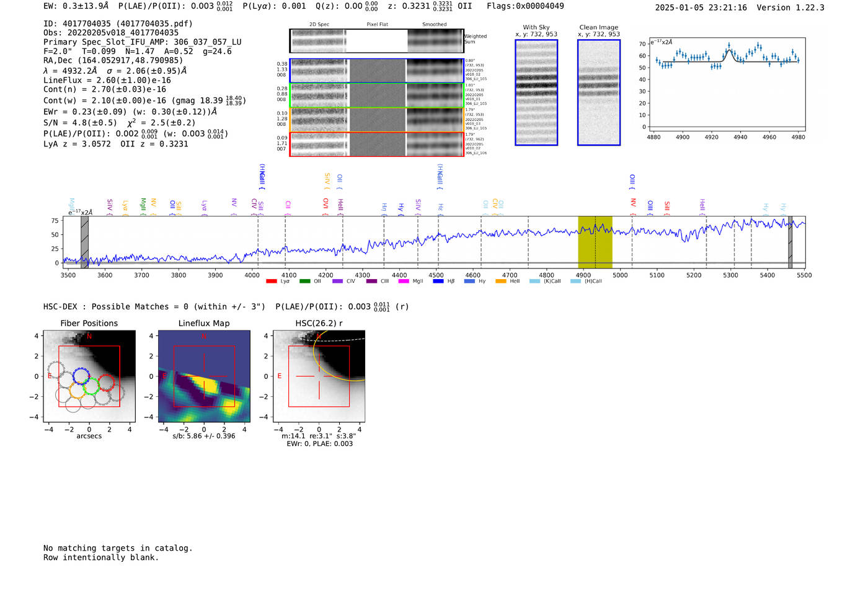The height and width of the screenshot is (591, 868).
Task: Select the HeII orange legend swatch
Action: [x=501, y=282]
